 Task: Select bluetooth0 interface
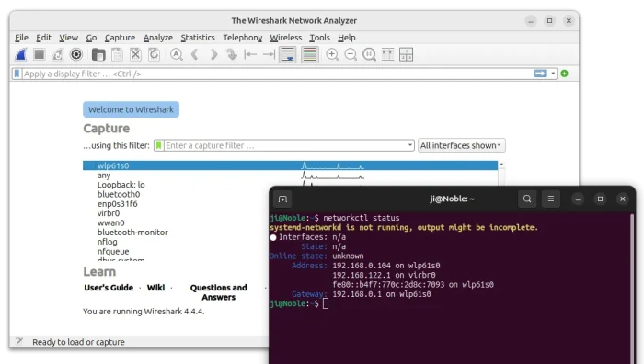pyautogui.click(x=119, y=194)
